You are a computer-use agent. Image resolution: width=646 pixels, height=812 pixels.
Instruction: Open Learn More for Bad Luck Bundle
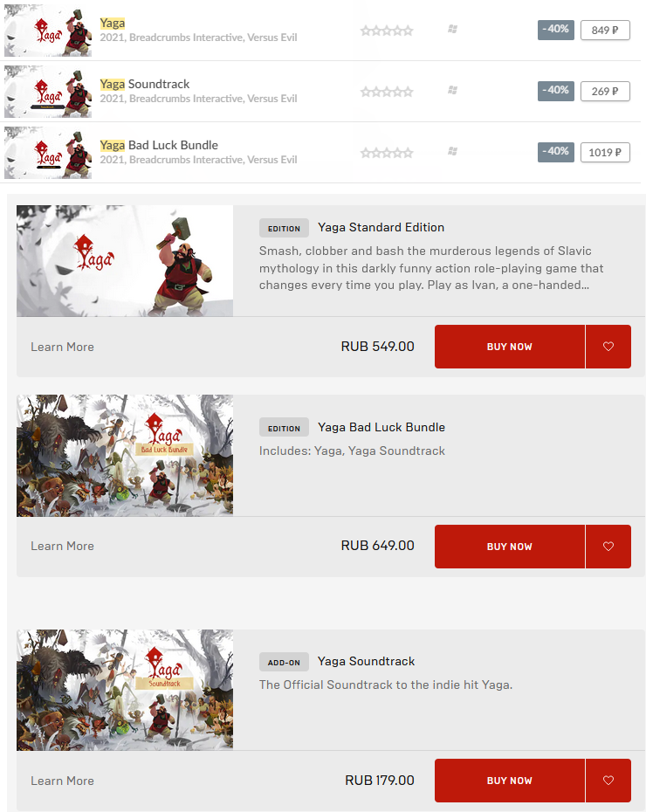point(62,546)
